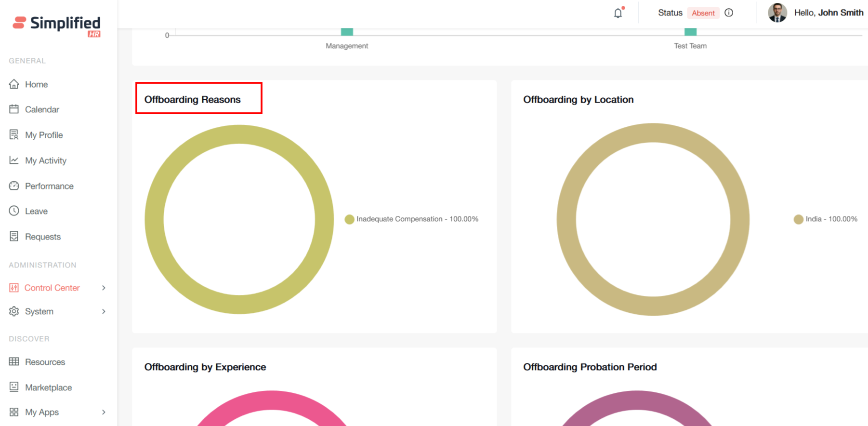Toggle Inadequate Compensation legend entry
The image size is (868, 426).
pos(412,219)
